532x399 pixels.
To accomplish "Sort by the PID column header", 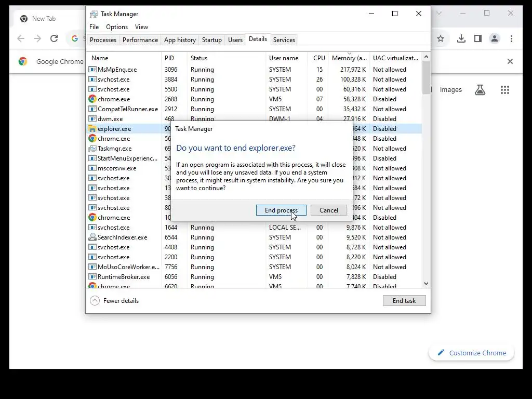I will pyautogui.click(x=174, y=58).
